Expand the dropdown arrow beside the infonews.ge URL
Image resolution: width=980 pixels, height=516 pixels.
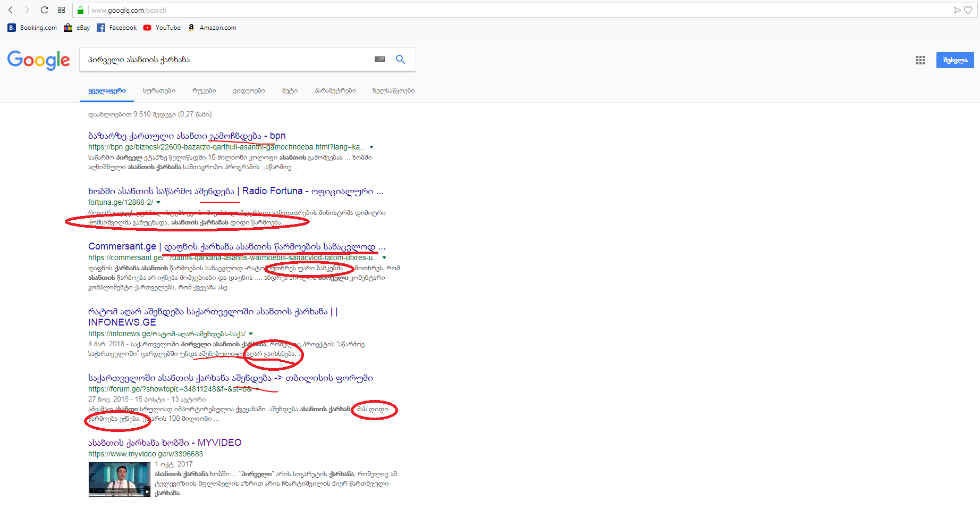[x=251, y=334]
